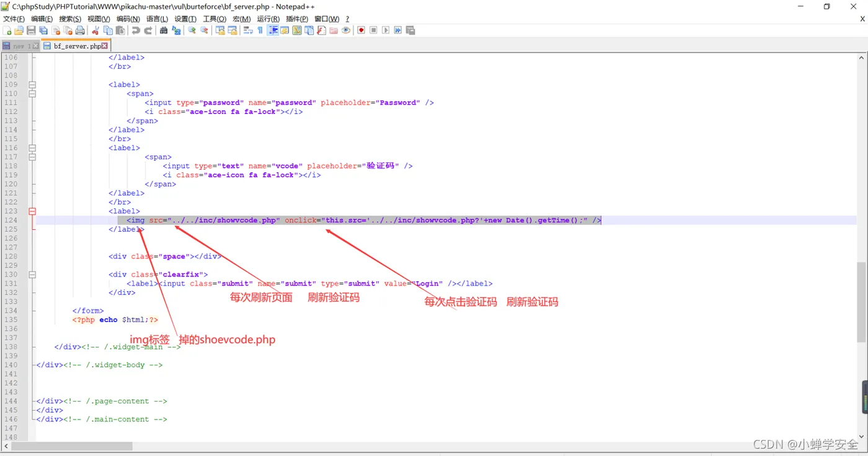Screen dimensions: 868x456
Task: Toggle the Function List panel icon
Action: [x=321, y=30]
